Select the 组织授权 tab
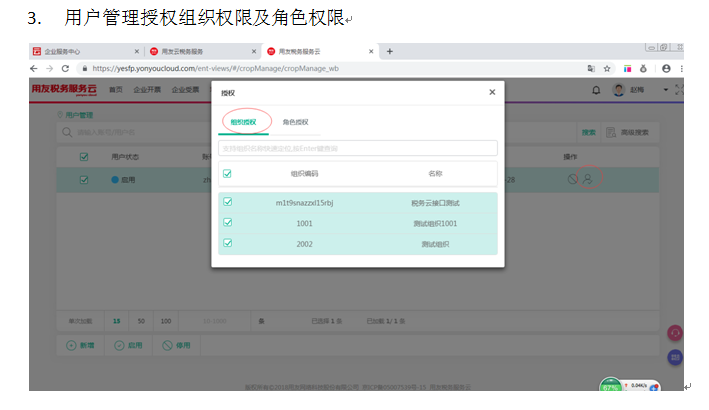The image size is (709, 410). click(x=243, y=122)
